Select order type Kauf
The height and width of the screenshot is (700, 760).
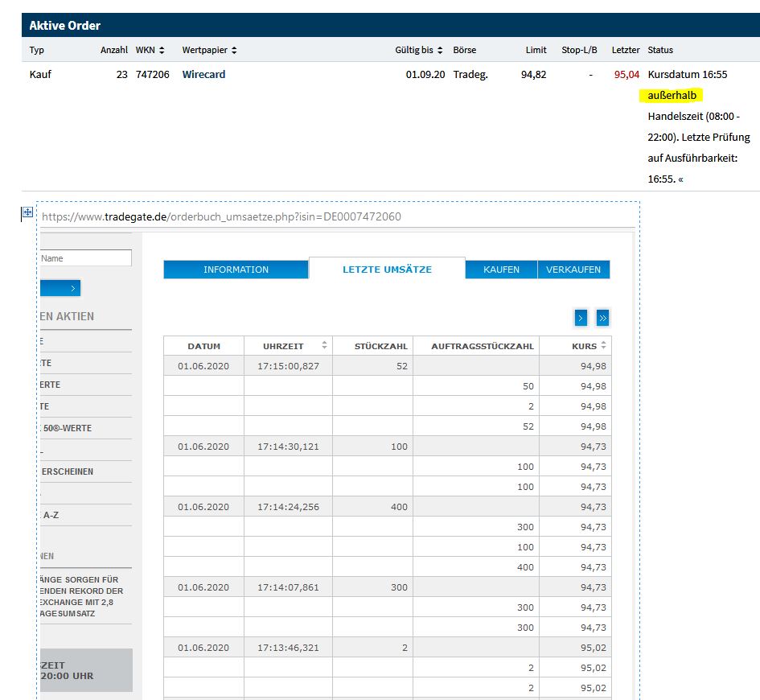pos(40,74)
